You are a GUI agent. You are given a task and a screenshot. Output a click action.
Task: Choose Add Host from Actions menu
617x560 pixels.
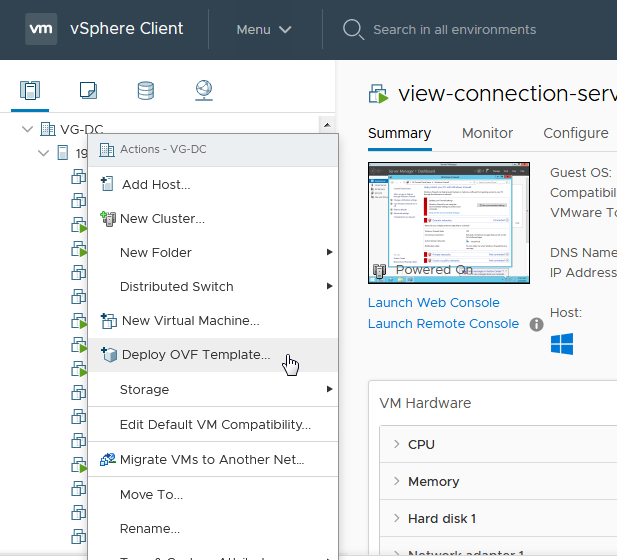click(213, 184)
